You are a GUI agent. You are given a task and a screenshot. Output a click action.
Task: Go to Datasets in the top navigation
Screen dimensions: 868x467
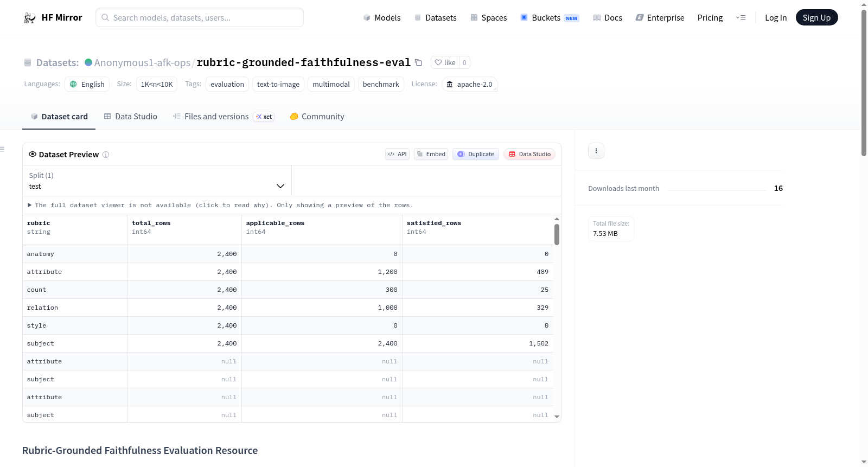click(x=435, y=18)
